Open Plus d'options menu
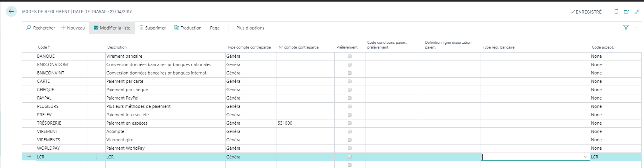The image size is (644, 168). (x=250, y=28)
